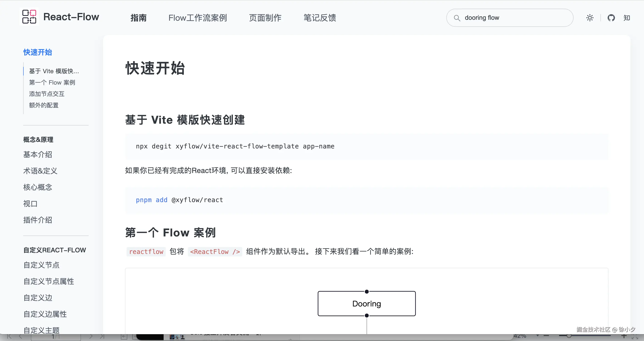
Task: Click the zoom slider knob at bottom
Action: click(569, 336)
